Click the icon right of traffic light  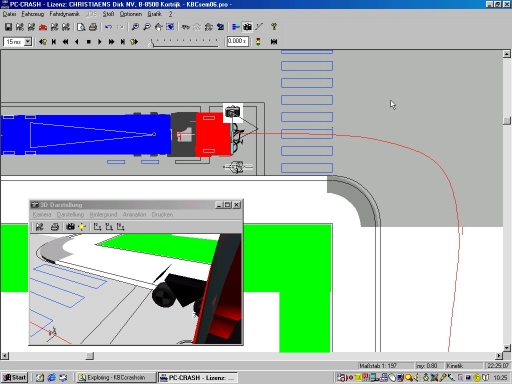pos(274,42)
